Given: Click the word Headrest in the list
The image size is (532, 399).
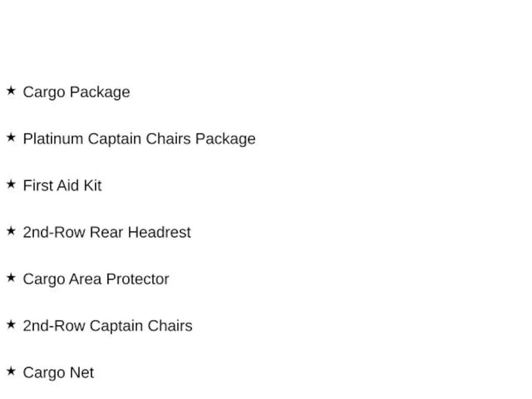Looking at the screenshot, I should (159, 232).
